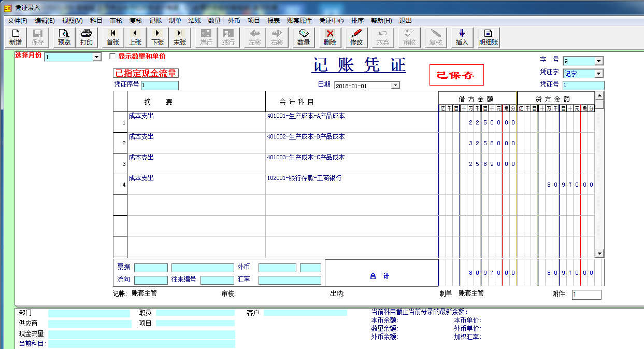Image resolution: width=644 pixels, height=349 pixels.
Task: Click the 打印 print icon
Action: click(87, 37)
